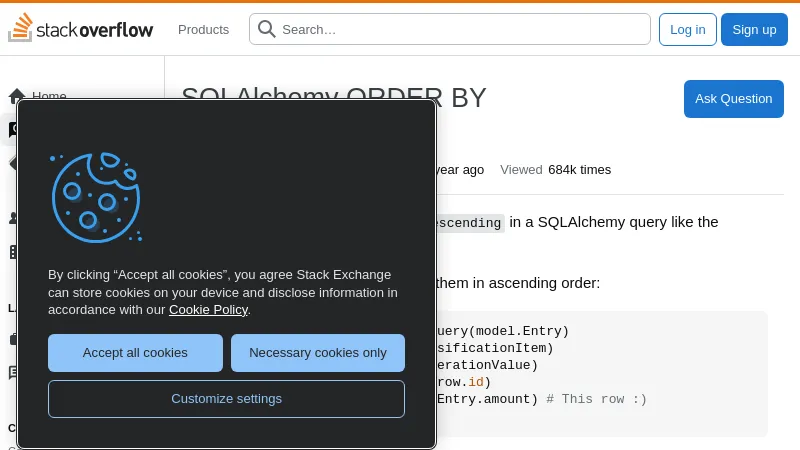Click the Questions icon in left sidebar

point(12,130)
